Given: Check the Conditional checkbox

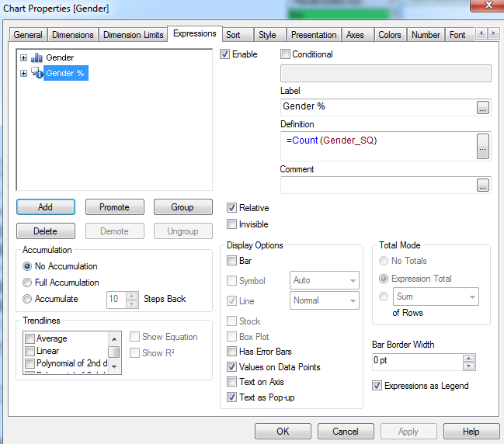Looking at the screenshot, I should (285, 54).
